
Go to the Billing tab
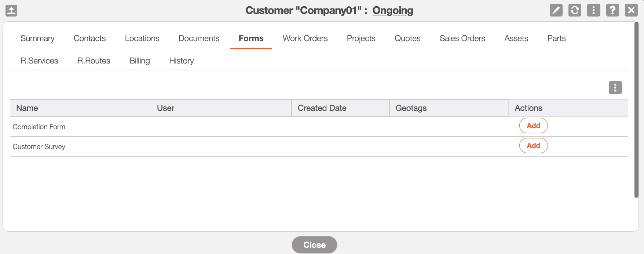point(139,61)
